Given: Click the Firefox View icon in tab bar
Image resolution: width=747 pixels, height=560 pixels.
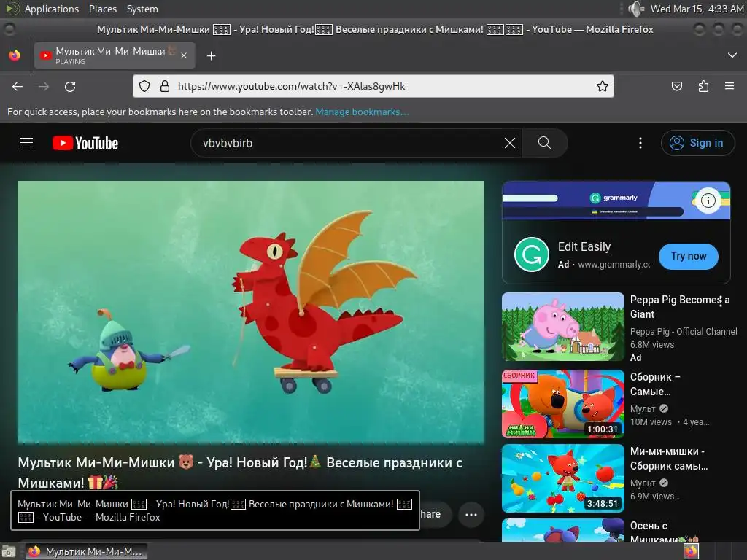Looking at the screenshot, I should coord(15,55).
